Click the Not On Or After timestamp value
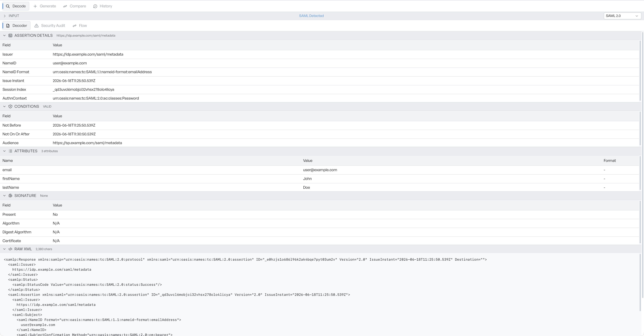Image resolution: width=644 pixels, height=336 pixels. pyautogui.click(x=74, y=134)
